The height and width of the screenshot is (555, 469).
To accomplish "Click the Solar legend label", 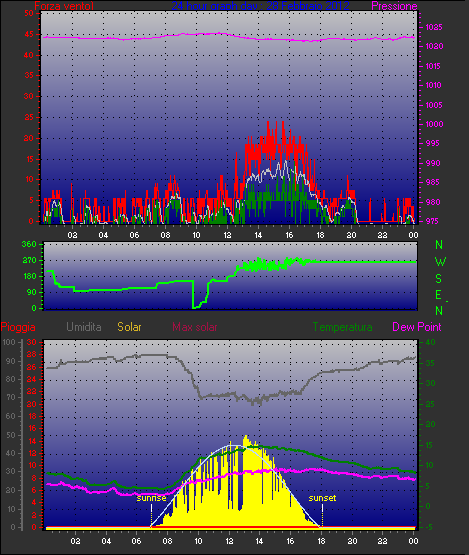I will point(129,327).
